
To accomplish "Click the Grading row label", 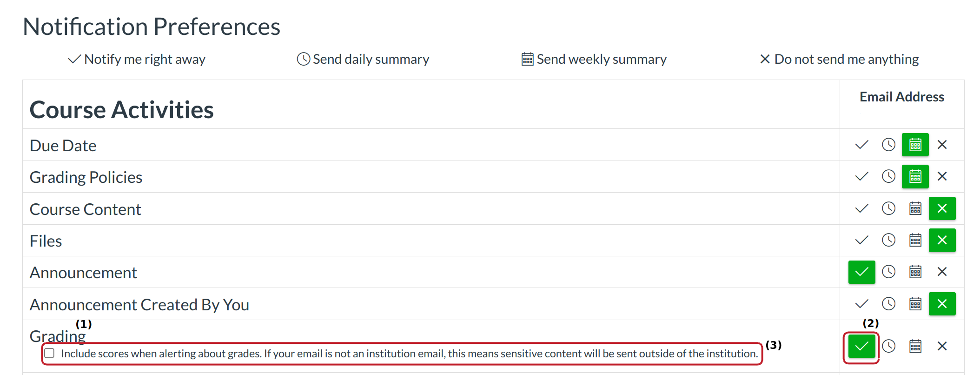I will point(57,336).
